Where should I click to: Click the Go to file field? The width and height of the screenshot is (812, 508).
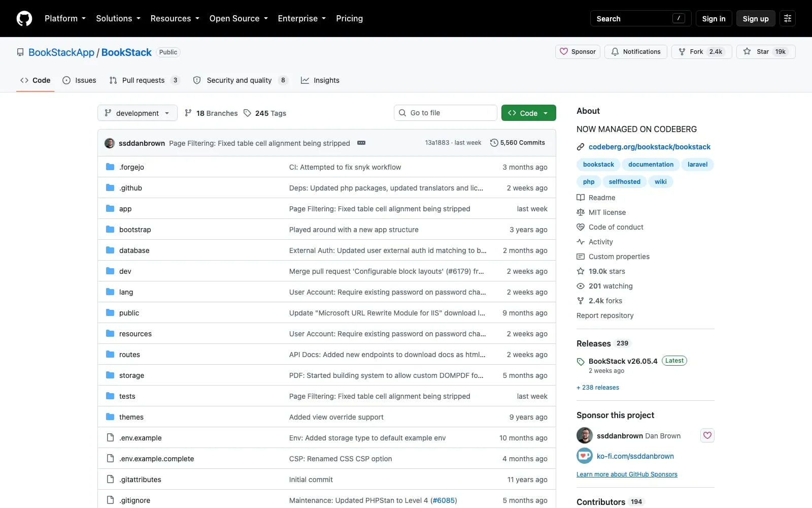click(446, 113)
